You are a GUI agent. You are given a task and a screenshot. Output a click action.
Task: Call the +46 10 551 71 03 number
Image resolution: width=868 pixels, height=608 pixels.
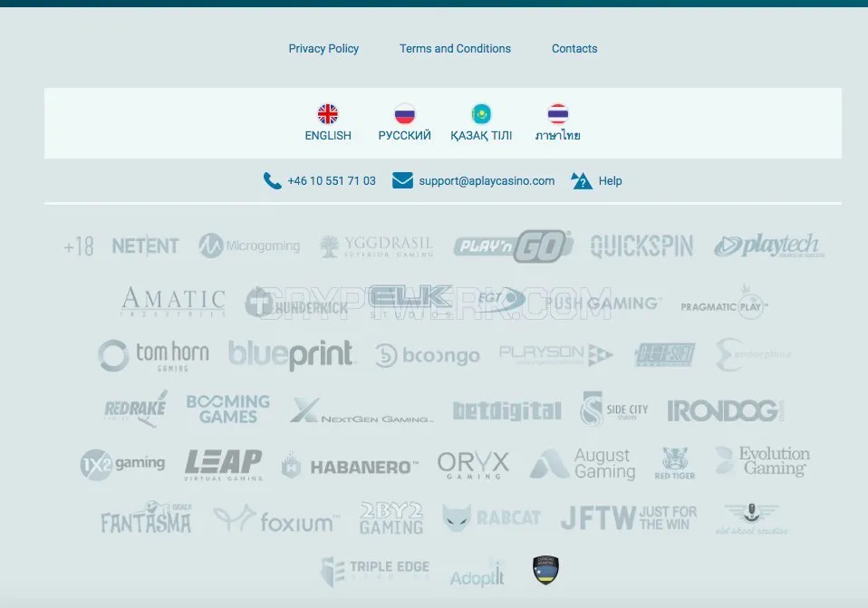click(332, 181)
